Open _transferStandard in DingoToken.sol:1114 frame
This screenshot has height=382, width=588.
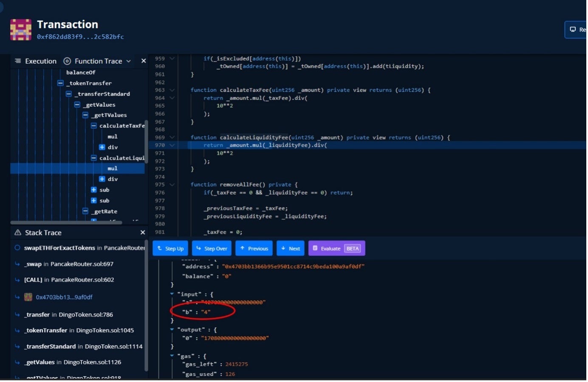[x=83, y=347]
